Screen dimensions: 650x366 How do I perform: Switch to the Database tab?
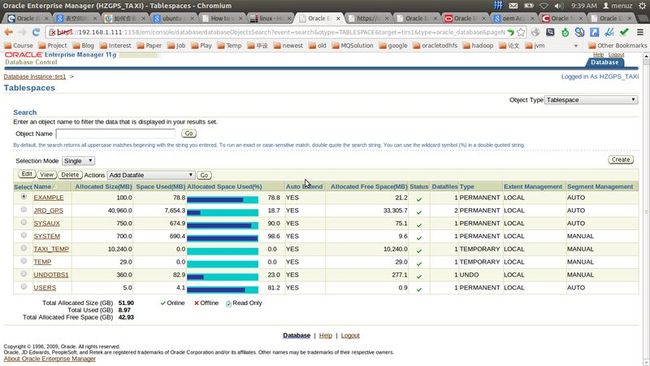(x=604, y=62)
